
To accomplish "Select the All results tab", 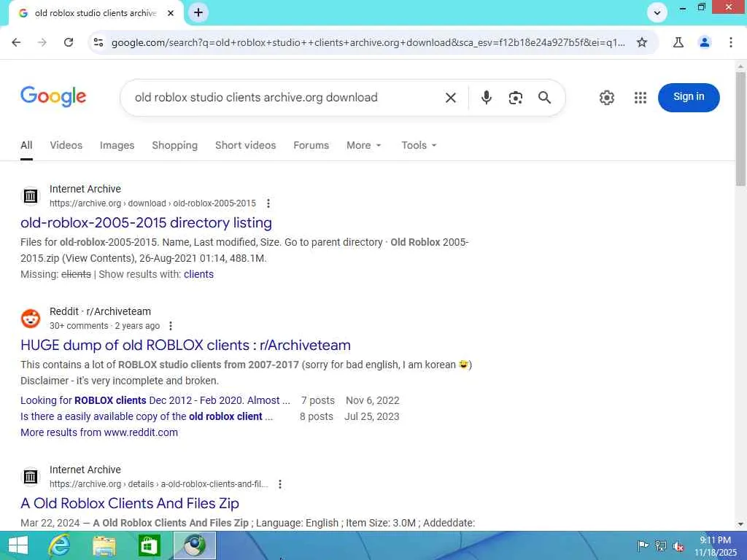I will (27, 145).
